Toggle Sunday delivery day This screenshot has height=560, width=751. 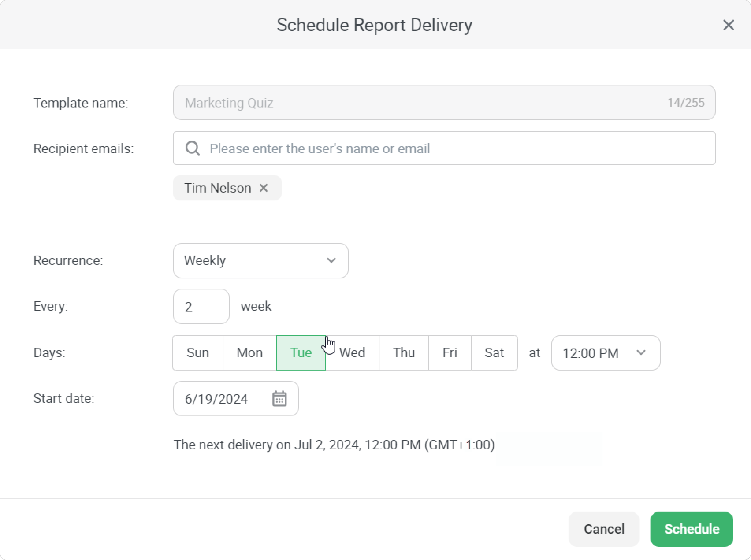coord(197,352)
